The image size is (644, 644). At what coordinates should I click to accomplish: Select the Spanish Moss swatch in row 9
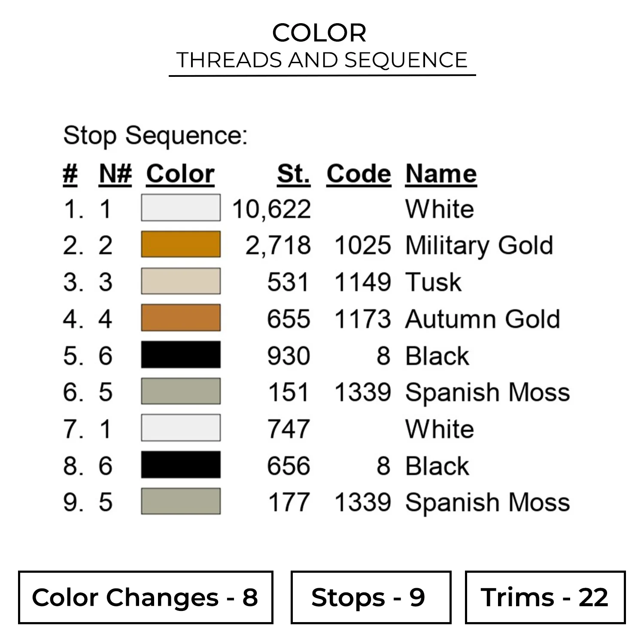(181, 501)
